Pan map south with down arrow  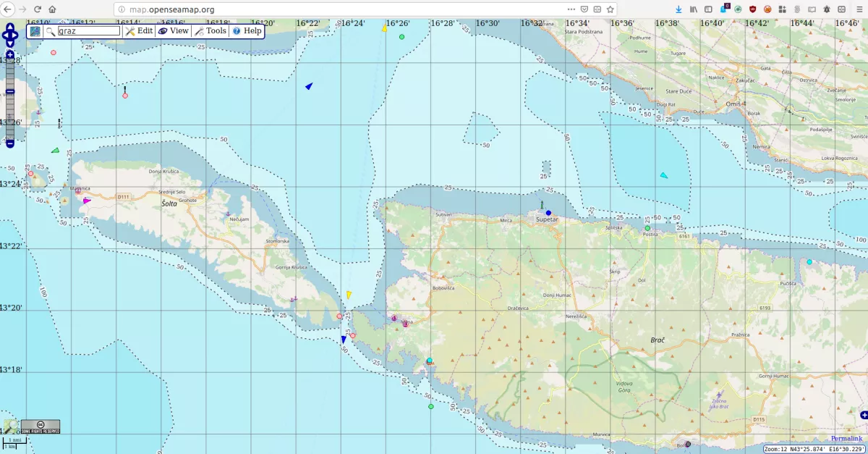[10, 44]
